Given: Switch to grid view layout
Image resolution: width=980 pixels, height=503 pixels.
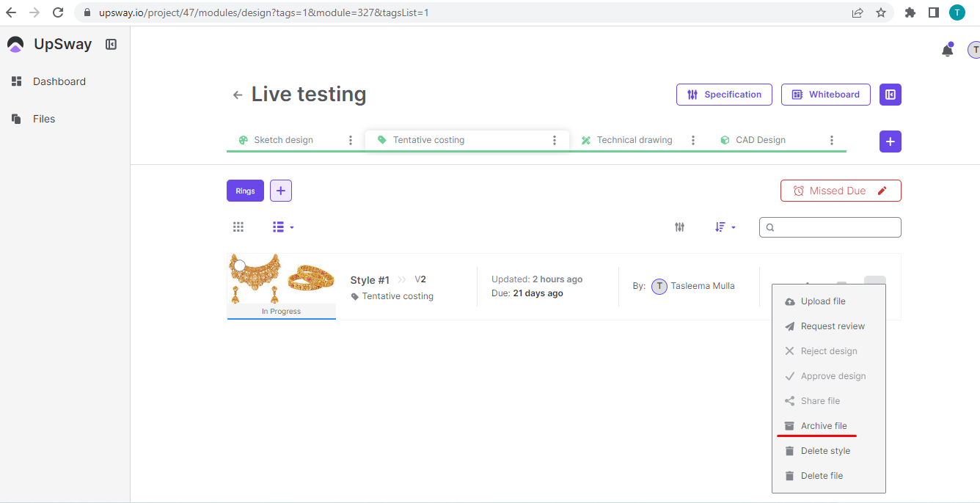Looking at the screenshot, I should 238,227.
